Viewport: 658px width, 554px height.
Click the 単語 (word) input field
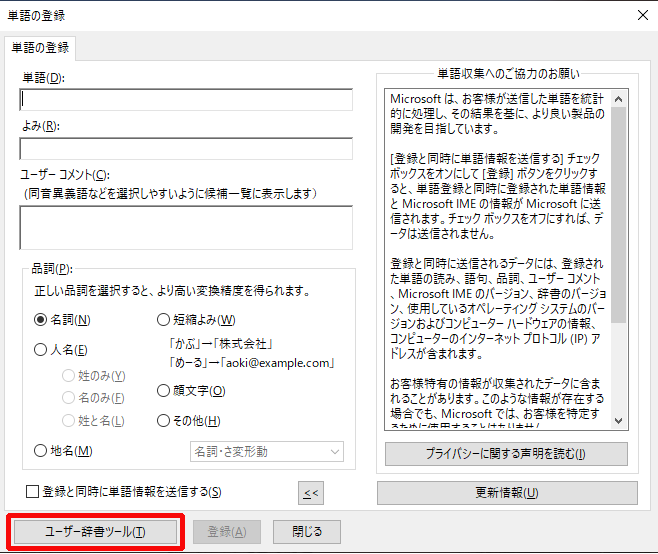click(x=186, y=100)
